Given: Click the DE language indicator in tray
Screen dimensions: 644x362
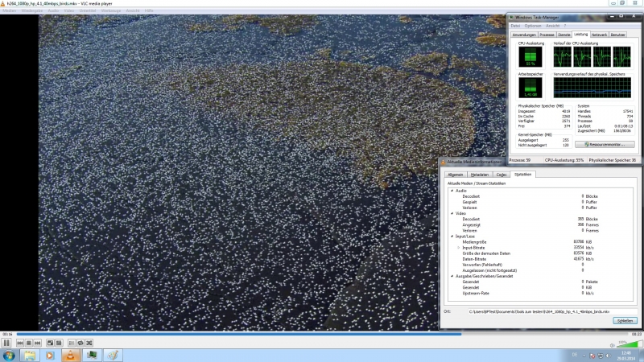Looking at the screenshot, I should [575, 355].
